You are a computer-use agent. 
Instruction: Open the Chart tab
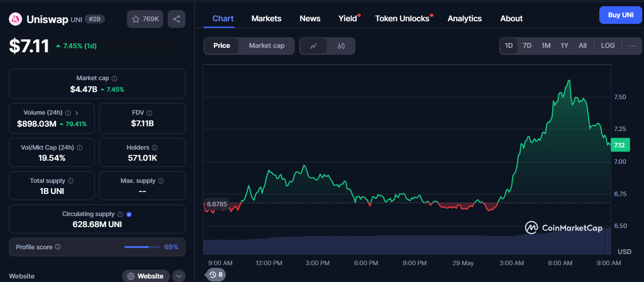(223, 19)
